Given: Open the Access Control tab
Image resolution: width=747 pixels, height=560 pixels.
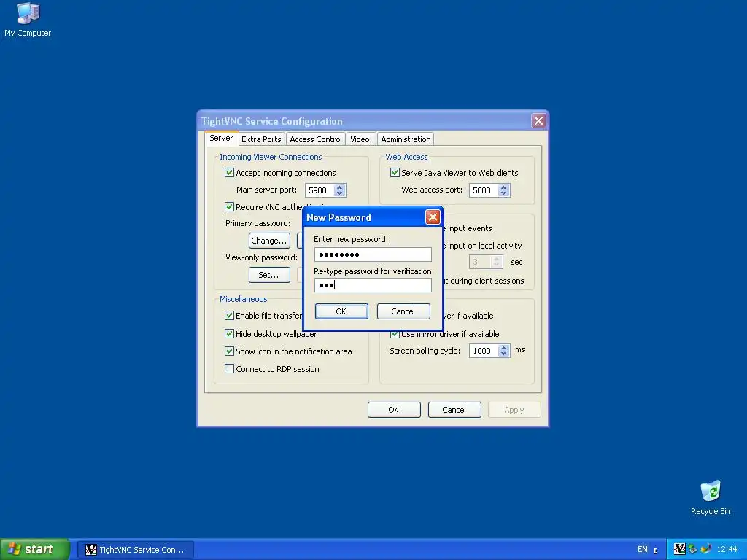Looking at the screenshot, I should point(315,139).
